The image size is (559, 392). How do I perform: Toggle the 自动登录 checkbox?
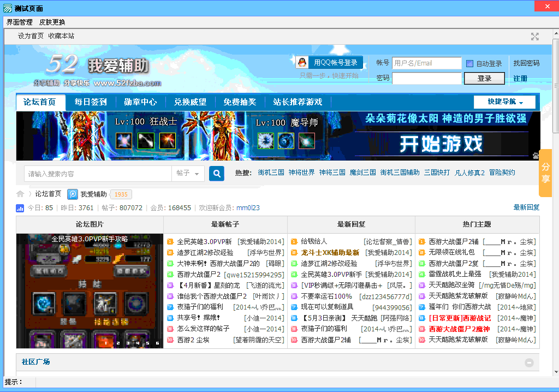pyautogui.click(x=469, y=63)
